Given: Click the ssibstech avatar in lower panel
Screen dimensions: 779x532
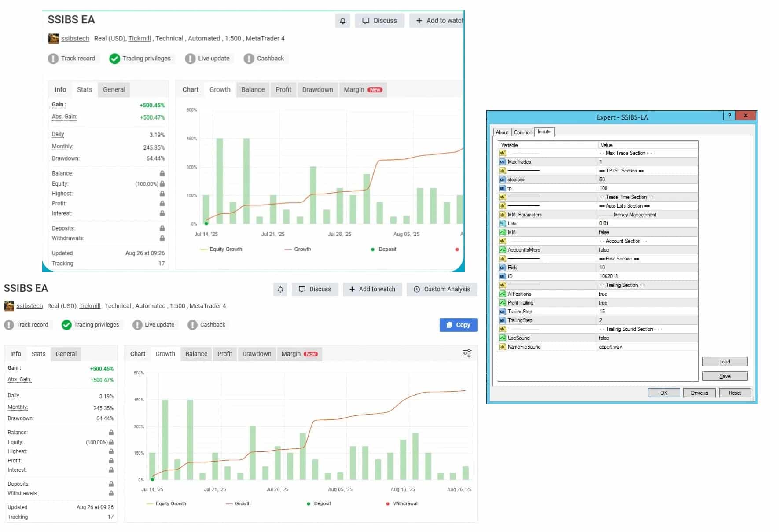Looking at the screenshot, I should point(9,306).
